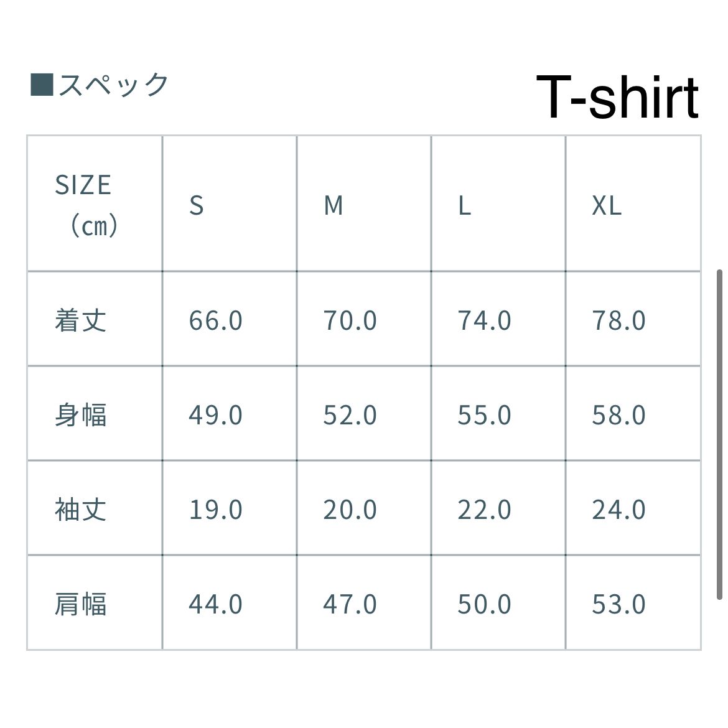Click the 44.0 shoulder width cell
Screen dimensions: 728x728
pyautogui.click(x=215, y=604)
